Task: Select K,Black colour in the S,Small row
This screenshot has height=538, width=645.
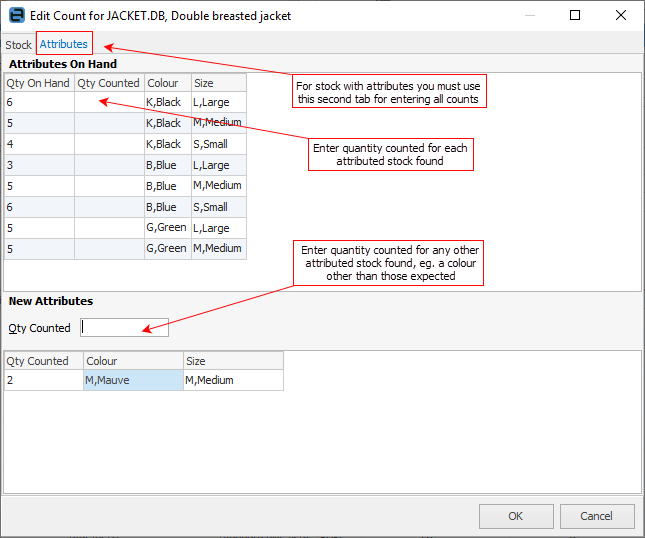Action: (168, 144)
